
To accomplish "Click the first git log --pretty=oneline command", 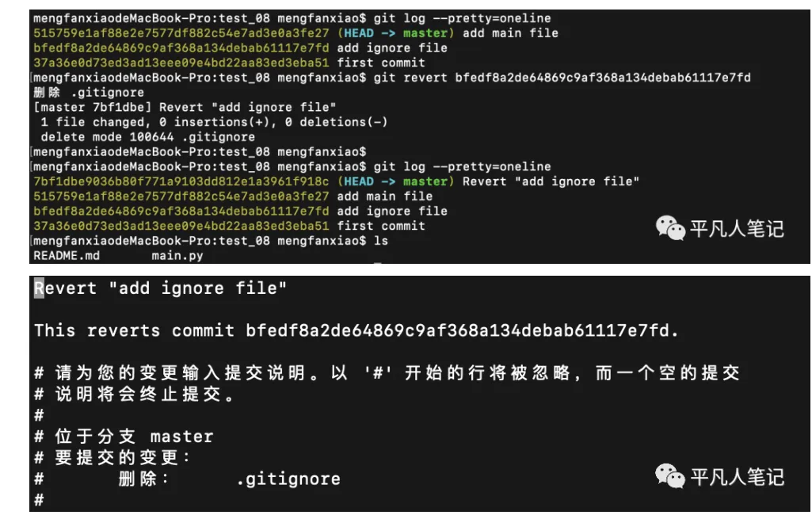I will pos(463,18).
